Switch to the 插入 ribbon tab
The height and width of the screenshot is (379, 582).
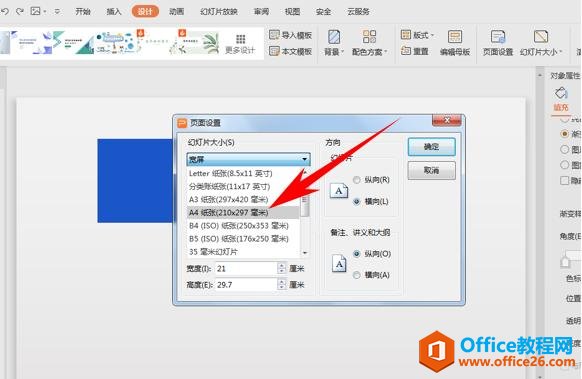pos(114,12)
